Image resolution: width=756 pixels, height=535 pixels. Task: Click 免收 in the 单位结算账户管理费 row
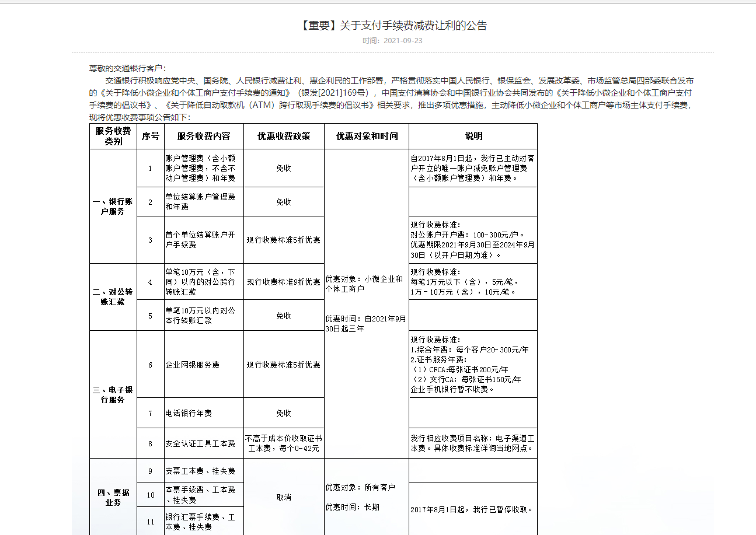pos(284,202)
